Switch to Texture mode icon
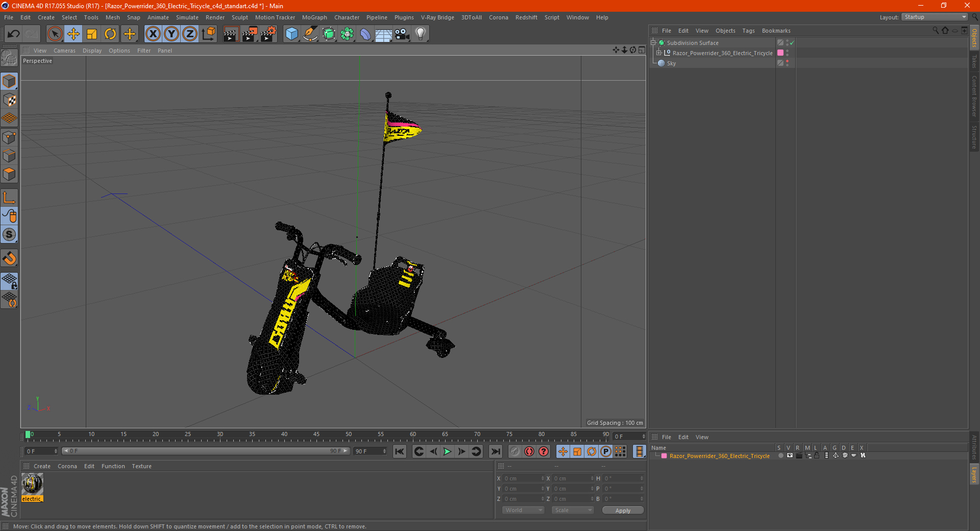The width and height of the screenshot is (980, 531). click(9, 100)
